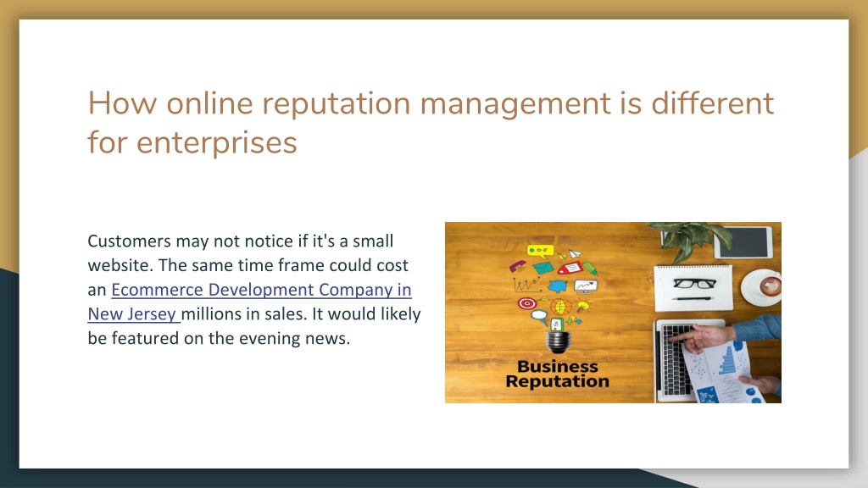The width and height of the screenshot is (868, 488).
Task: Click the text 'Customers may not notice'
Action: click(191, 241)
